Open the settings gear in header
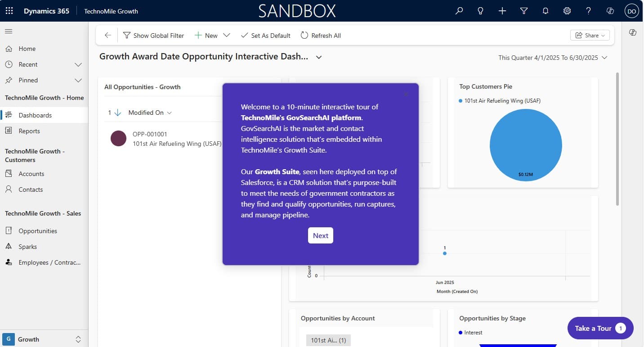 click(x=567, y=11)
